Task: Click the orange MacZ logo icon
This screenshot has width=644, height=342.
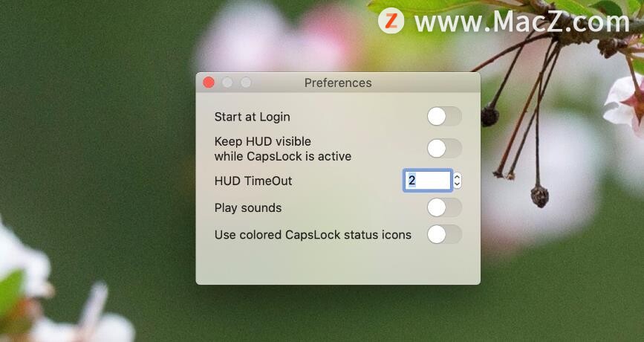Action: (391, 21)
